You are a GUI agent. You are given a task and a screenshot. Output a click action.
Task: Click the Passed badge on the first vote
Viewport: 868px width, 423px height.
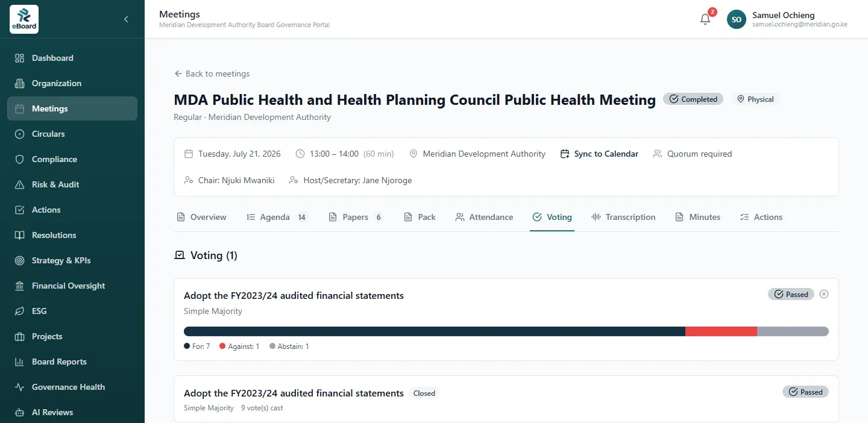click(x=791, y=294)
